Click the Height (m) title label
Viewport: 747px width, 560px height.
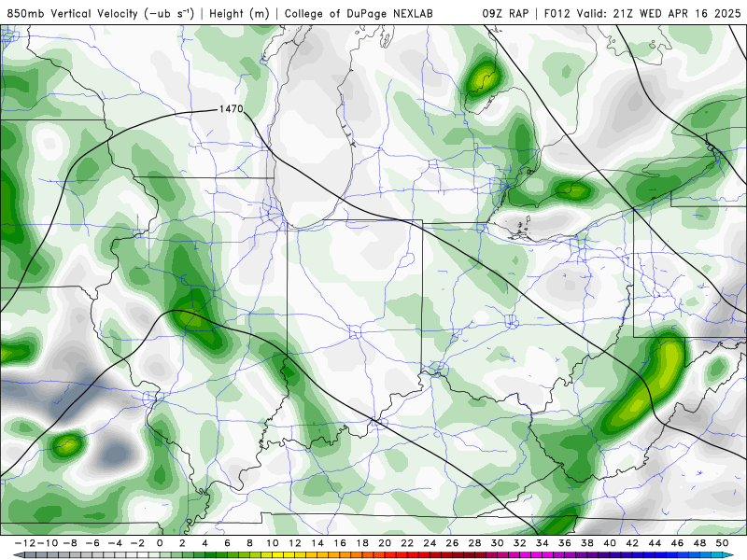[239, 13]
